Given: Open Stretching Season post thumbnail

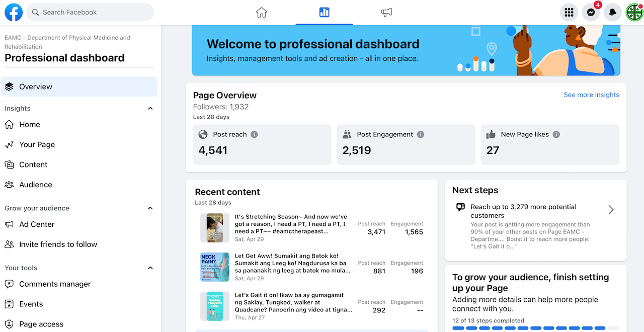Looking at the screenshot, I should pos(215,228).
